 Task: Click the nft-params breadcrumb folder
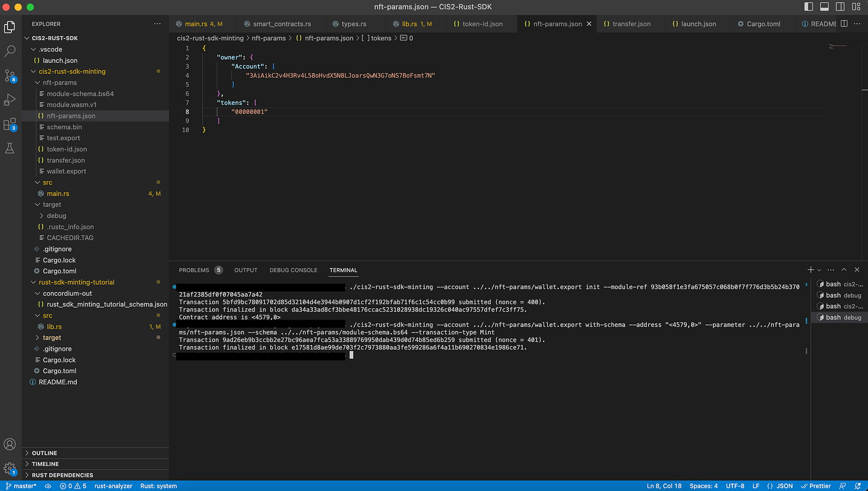pyautogui.click(x=269, y=38)
